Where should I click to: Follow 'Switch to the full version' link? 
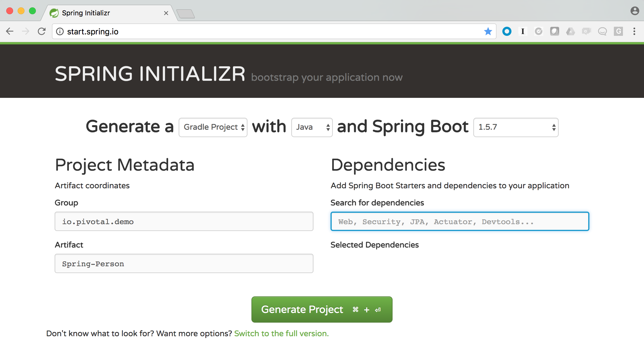tap(281, 333)
